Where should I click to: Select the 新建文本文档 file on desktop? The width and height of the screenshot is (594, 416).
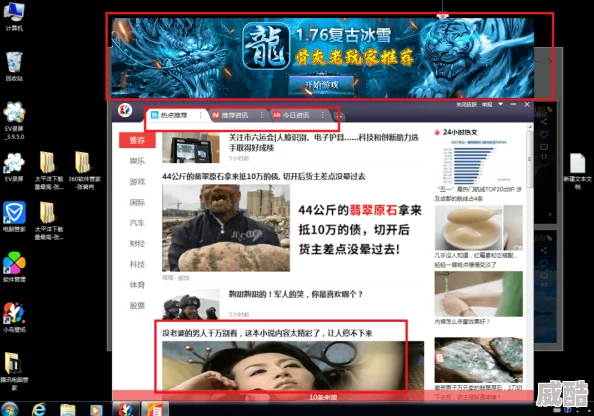pos(577,171)
